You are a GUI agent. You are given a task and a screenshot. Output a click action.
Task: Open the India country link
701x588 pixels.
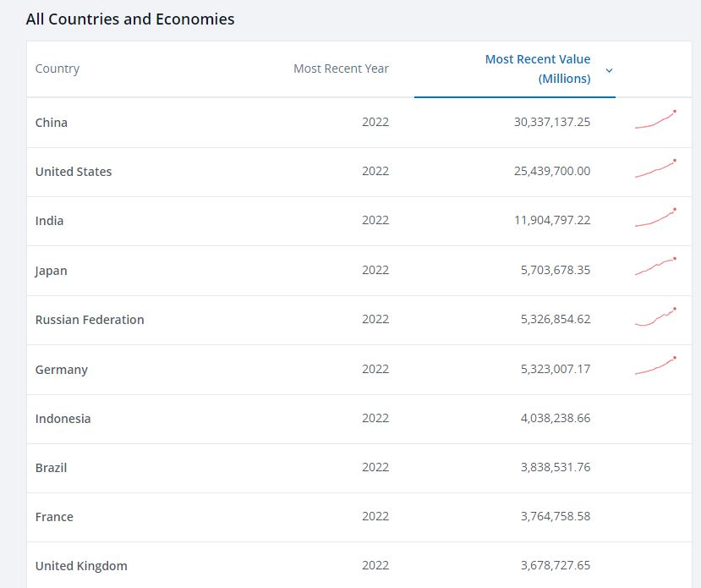[50, 221]
